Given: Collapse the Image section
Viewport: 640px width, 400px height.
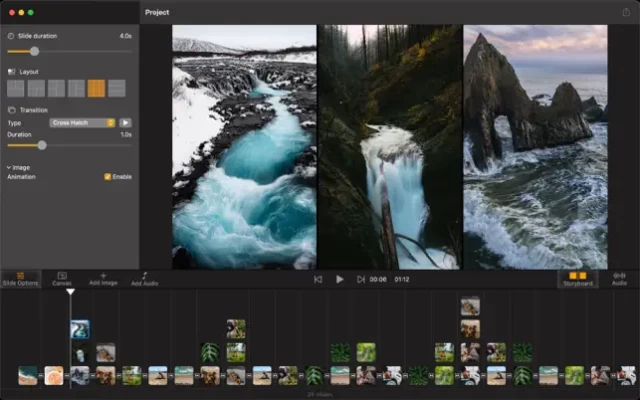Looking at the screenshot, I should point(9,167).
